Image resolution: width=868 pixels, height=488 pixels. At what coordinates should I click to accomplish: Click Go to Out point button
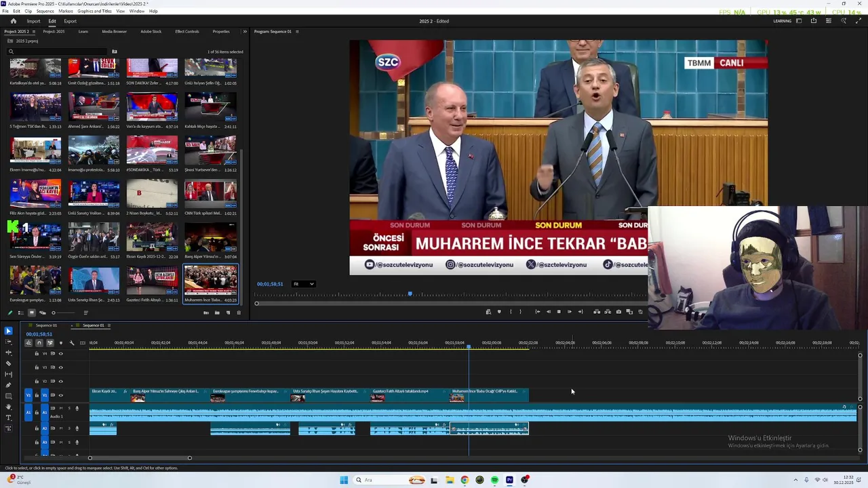tap(580, 312)
